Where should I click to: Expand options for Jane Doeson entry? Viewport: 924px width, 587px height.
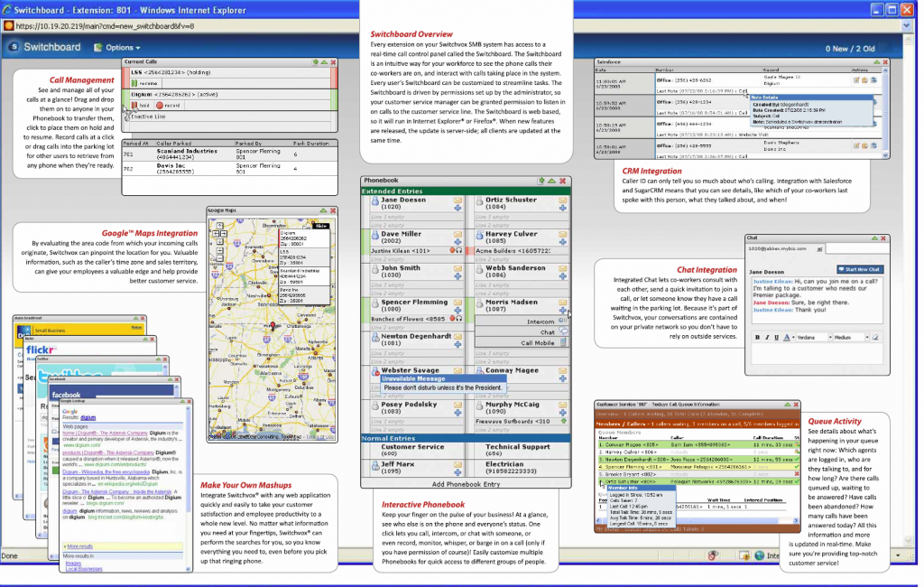point(457,209)
